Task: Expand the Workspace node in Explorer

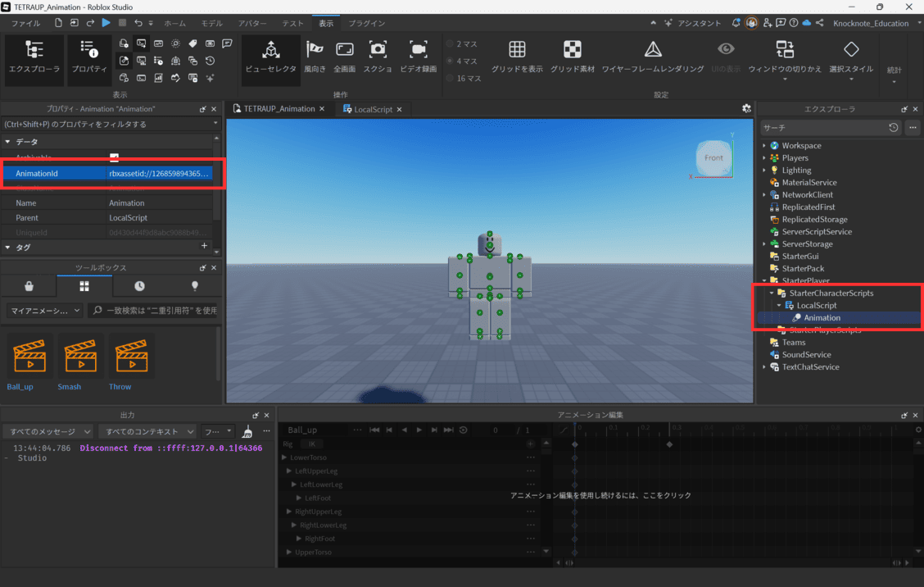Action: [x=764, y=145]
